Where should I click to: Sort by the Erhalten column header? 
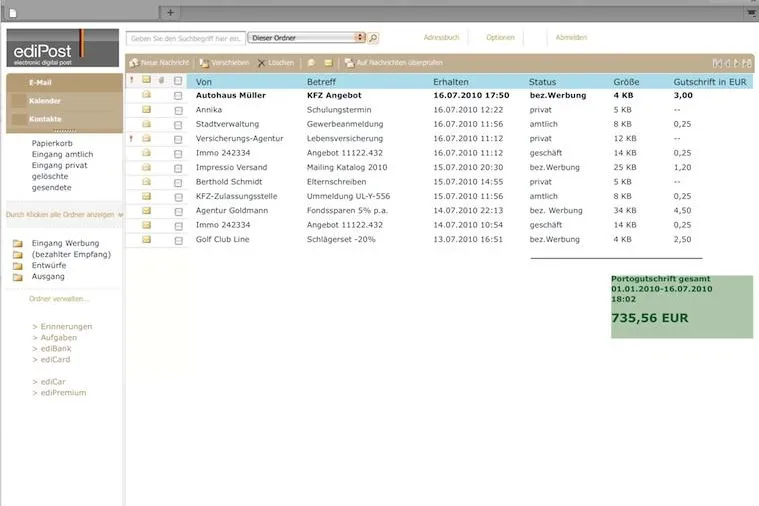click(451, 82)
